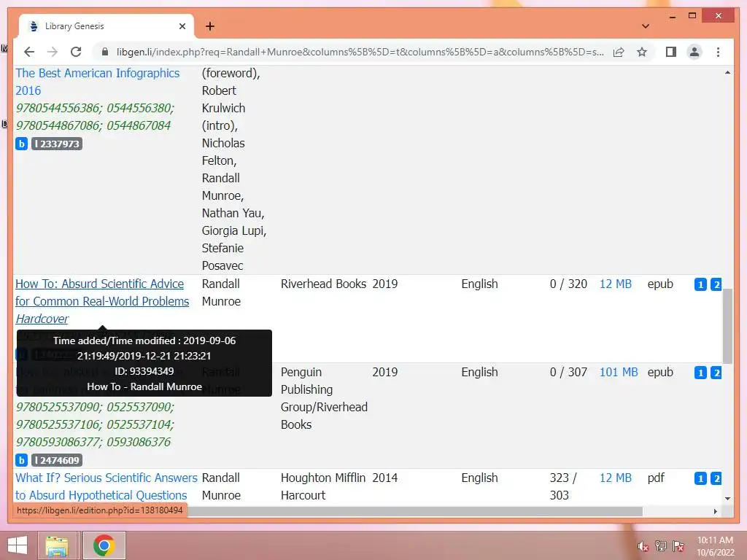Open the Action Center flag icon

[x=678, y=546]
